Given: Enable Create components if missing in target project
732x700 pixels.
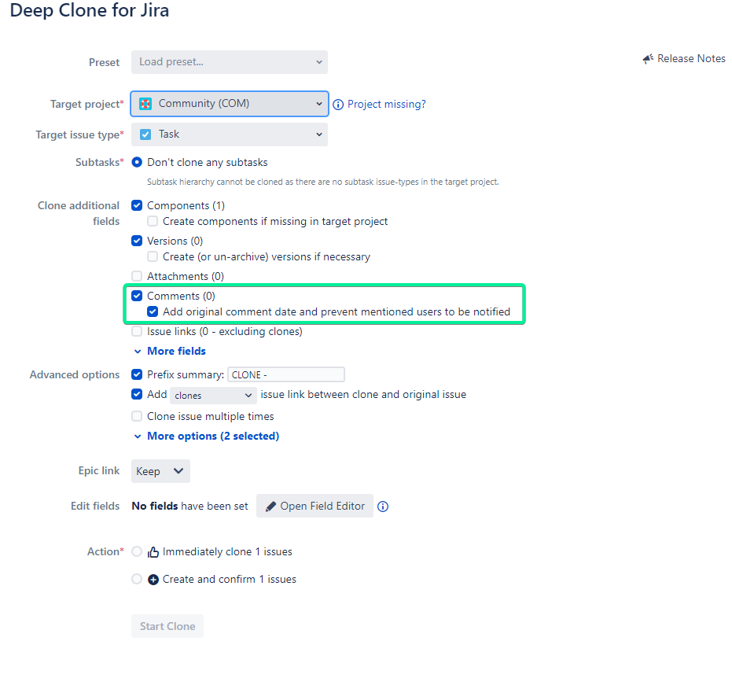Looking at the screenshot, I should click(x=153, y=221).
